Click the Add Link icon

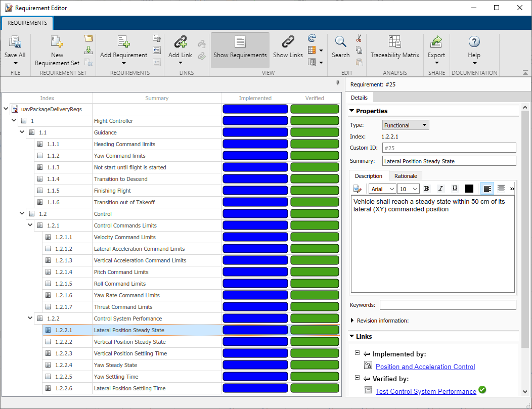coord(180,42)
